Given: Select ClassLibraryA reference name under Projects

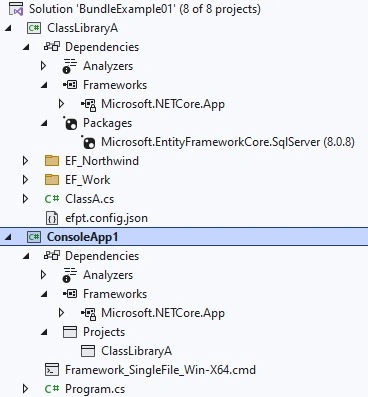Looking at the screenshot, I should pos(136,351).
